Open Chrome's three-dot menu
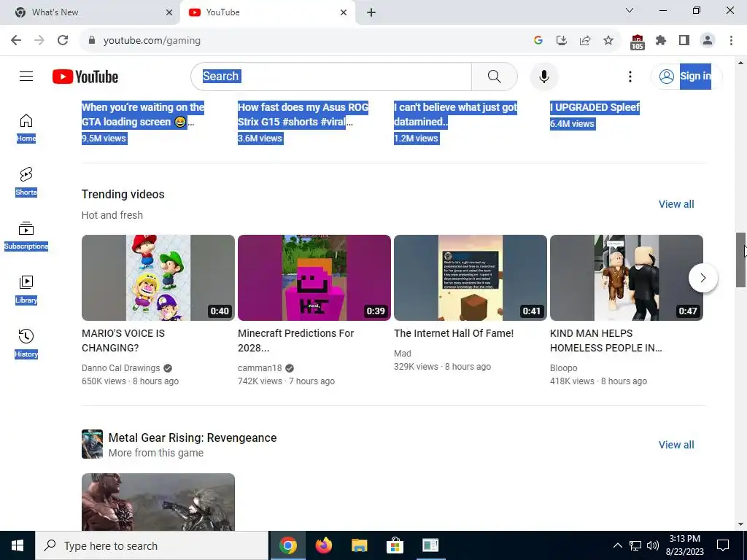 pyautogui.click(x=731, y=41)
